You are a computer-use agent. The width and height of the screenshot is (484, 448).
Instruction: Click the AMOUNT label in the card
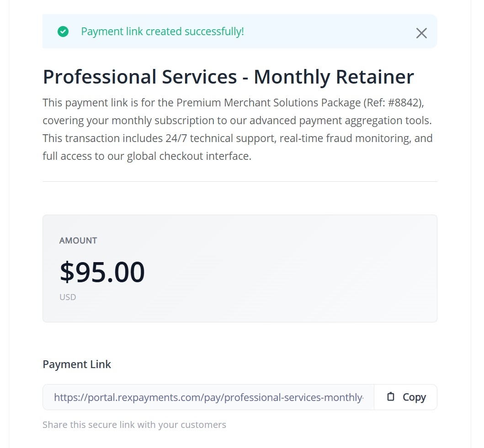[78, 241]
